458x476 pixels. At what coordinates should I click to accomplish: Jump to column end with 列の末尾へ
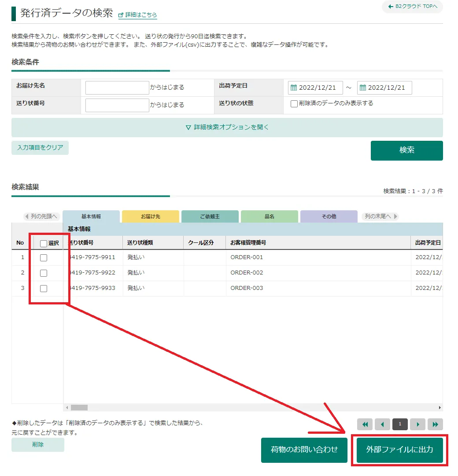point(380,216)
